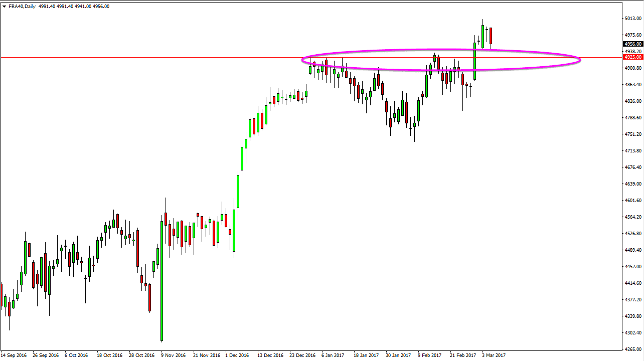The image size is (644, 361).
Task: Click the 4302.40 price axis label
Action: tap(633, 333)
